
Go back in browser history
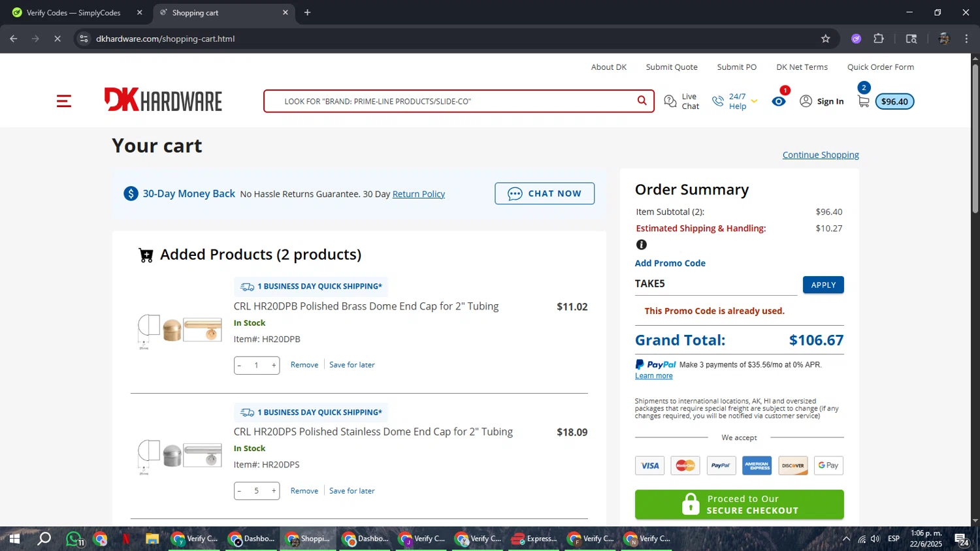(x=14, y=39)
